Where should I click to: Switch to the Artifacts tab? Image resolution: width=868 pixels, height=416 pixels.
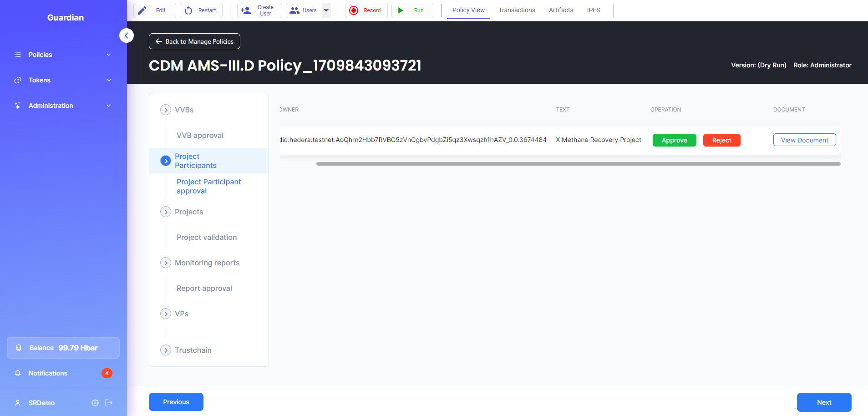click(561, 10)
